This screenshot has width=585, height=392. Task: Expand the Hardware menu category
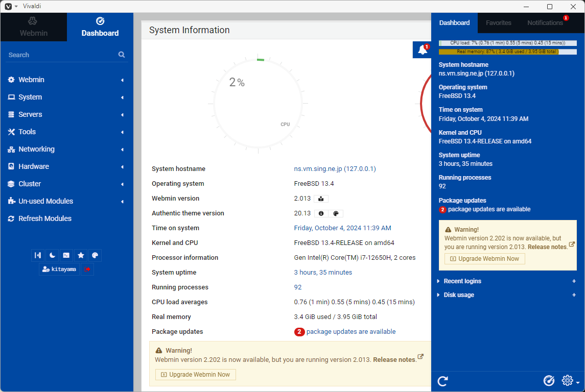click(66, 166)
